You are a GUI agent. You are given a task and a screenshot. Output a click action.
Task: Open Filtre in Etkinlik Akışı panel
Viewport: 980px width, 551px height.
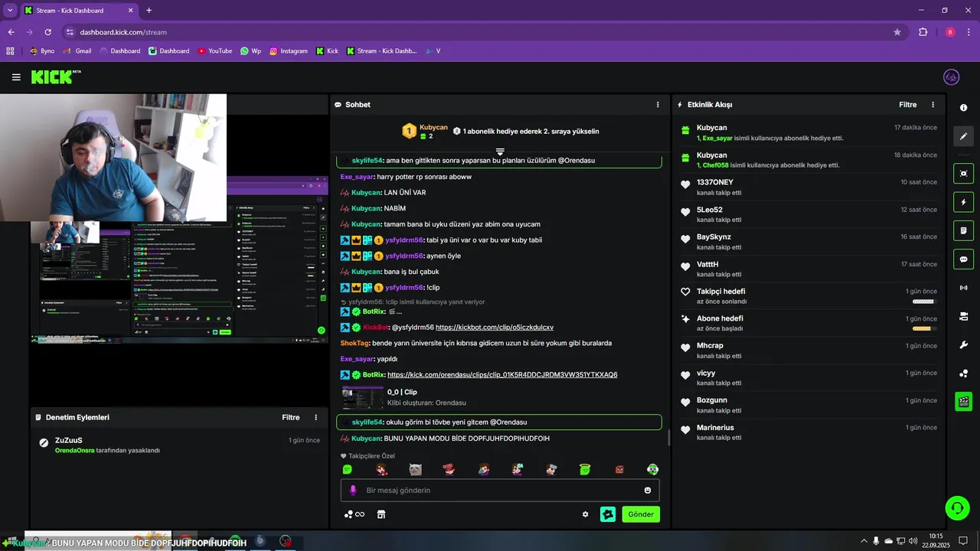point(907,105)
